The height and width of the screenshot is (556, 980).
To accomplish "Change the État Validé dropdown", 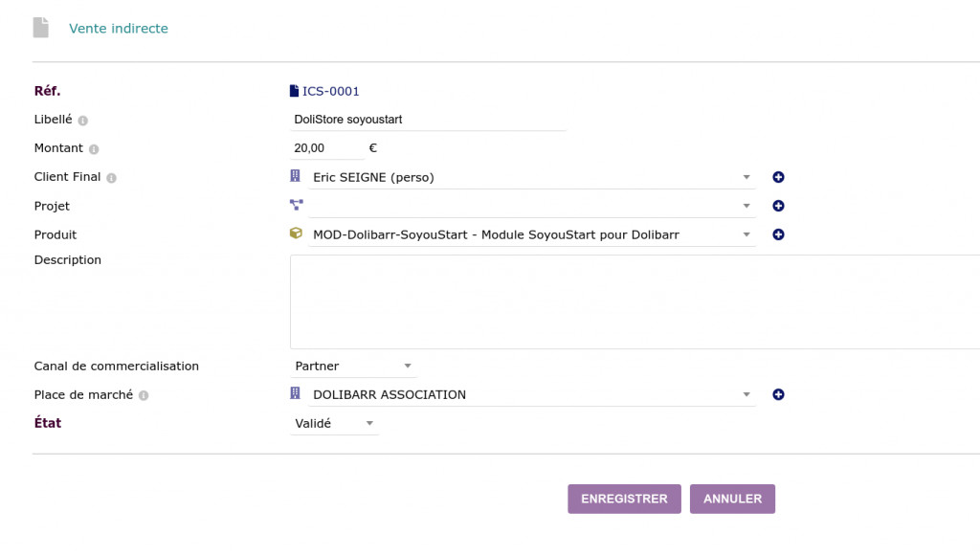I will point(334,423).
